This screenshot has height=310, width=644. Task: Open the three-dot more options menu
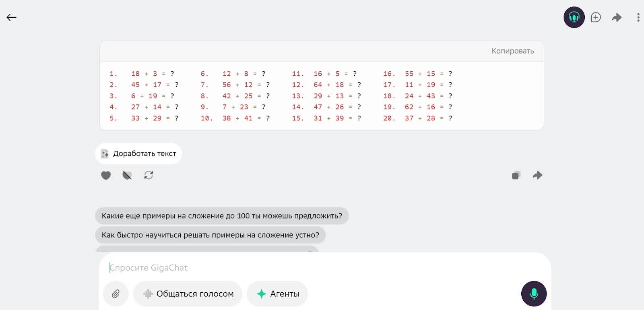tap(638, 17)
